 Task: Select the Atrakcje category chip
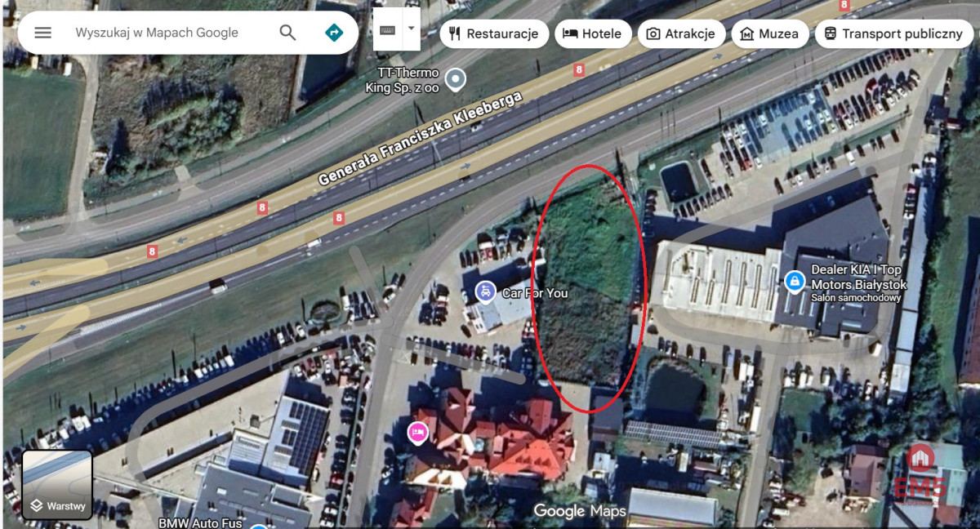click(681, 33)
